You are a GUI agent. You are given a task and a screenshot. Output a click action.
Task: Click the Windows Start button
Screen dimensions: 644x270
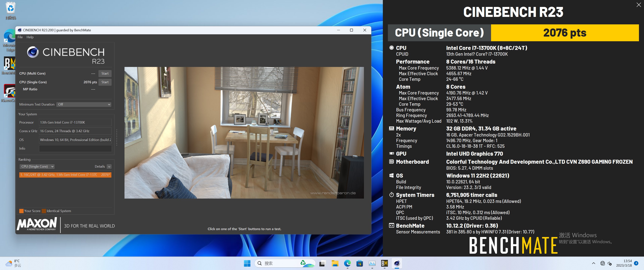(247, 263)
